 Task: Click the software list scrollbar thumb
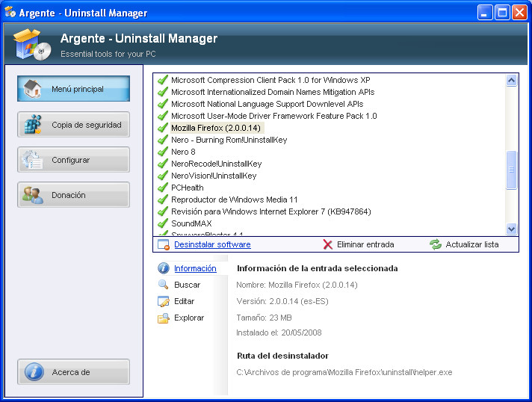(x=511, y=170)
